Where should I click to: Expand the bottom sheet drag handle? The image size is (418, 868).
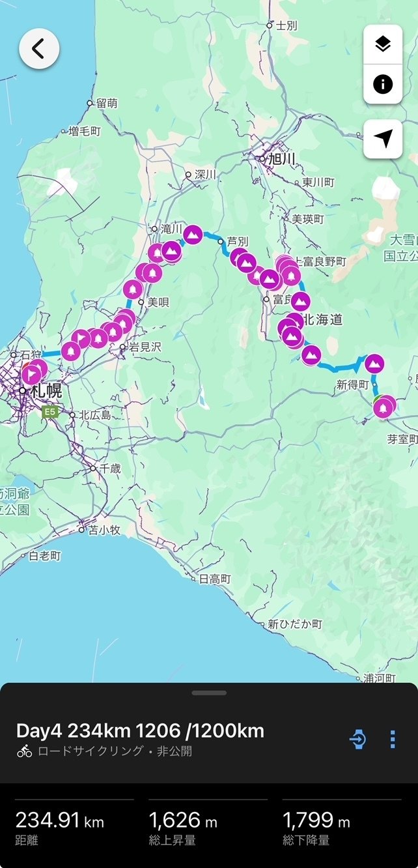pyautogui.click(x=209, y=693)
